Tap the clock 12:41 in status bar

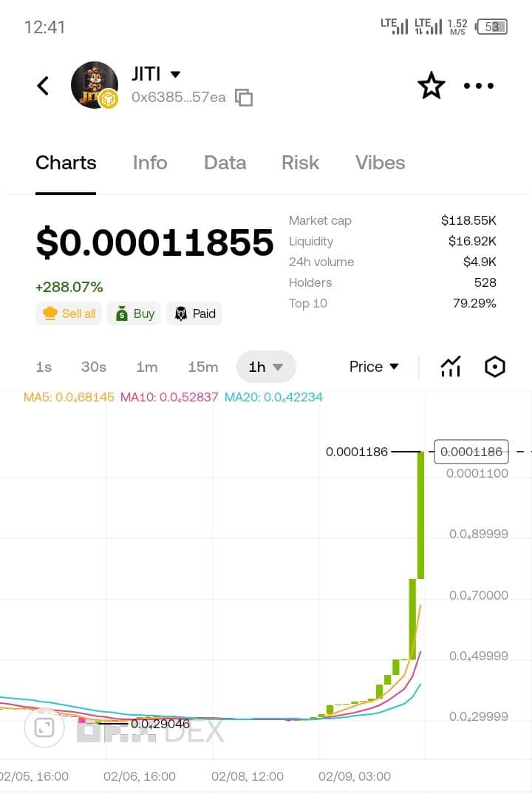45,27
